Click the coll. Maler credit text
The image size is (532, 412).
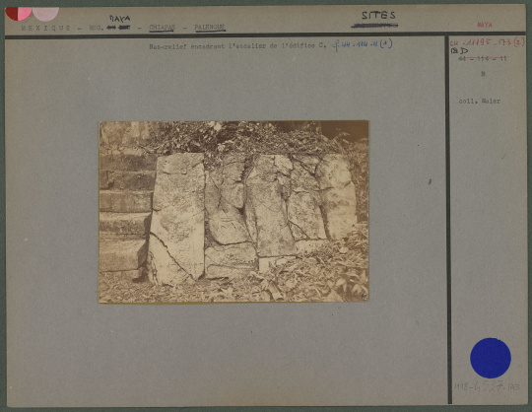point(480,102)
